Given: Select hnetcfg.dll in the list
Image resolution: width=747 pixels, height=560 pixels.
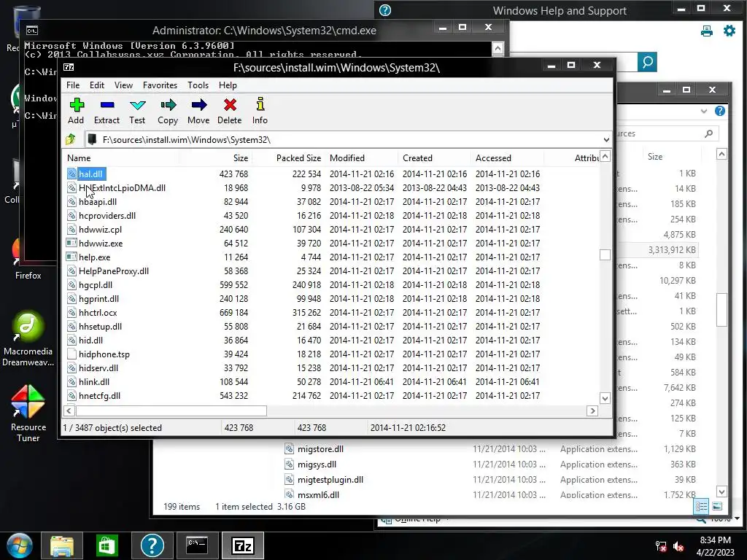Looking at the screenshot, I should point(99,396).
